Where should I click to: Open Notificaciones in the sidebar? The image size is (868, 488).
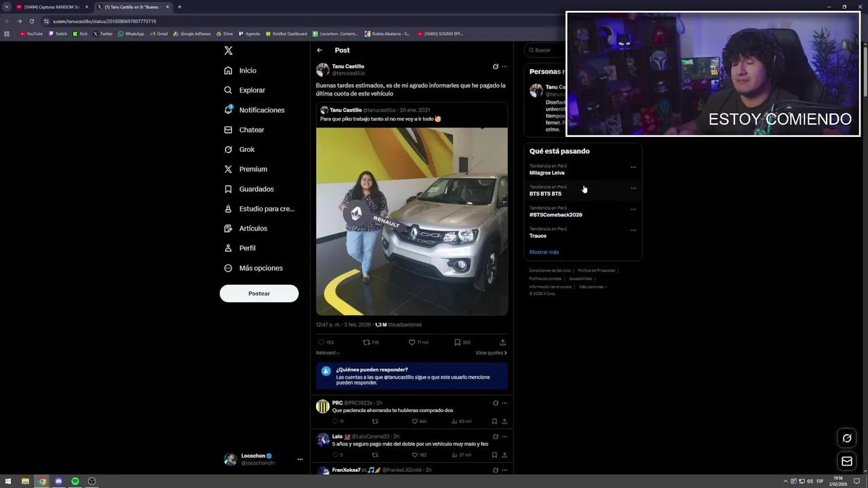254,110
